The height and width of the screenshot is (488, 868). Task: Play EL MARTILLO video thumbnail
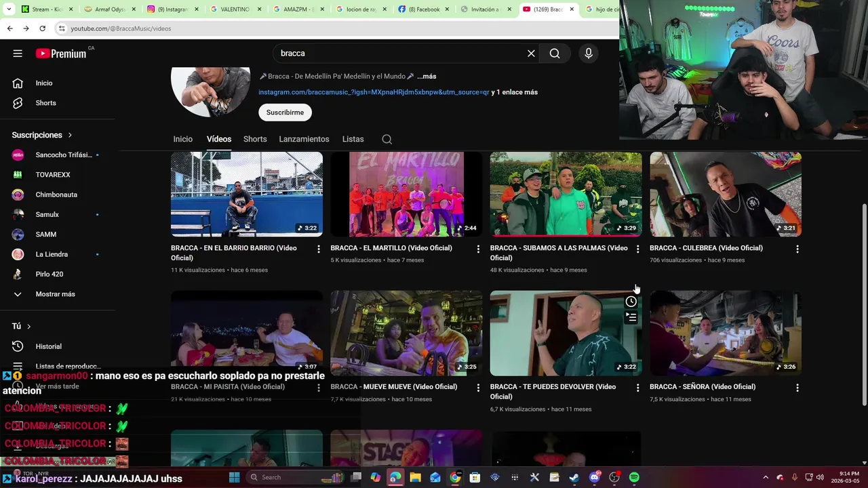point(406,194)
